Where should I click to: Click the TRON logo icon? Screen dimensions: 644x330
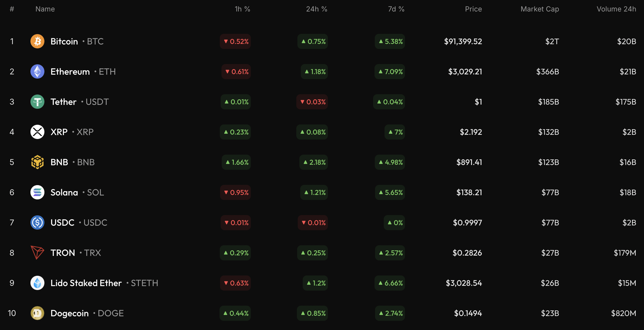click(x=37, y=253)
